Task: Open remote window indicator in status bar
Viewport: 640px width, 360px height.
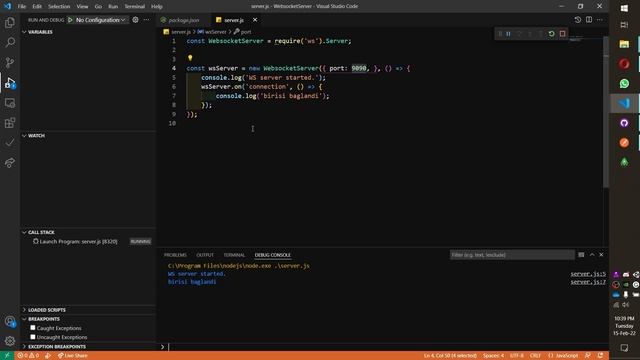Action: coord(7,356)
